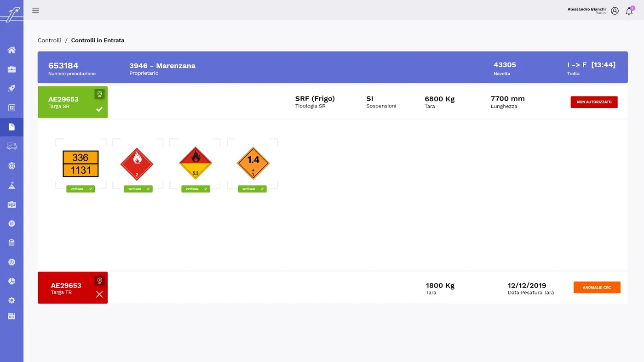Image resolution: width=644 pixels, height=362 pixels.
Task: Open the coin stack sidebar section
Action: coord(11,243)
